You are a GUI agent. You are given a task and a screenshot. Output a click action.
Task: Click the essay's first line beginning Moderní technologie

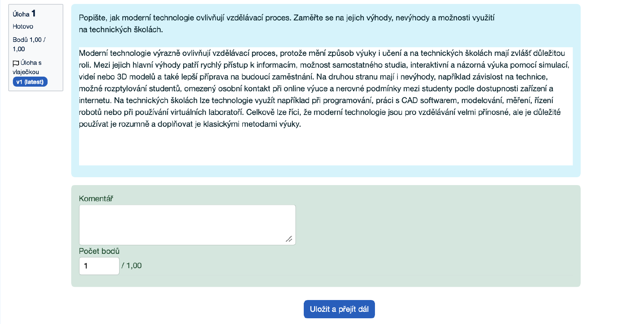322,53
